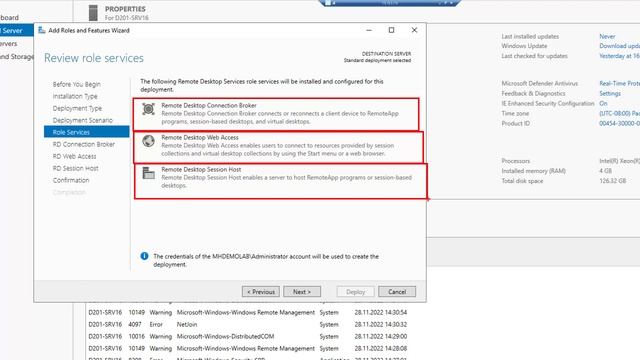Click the Previous button
The width and height of the screenshot is (640, 360).
click(261, 291)
